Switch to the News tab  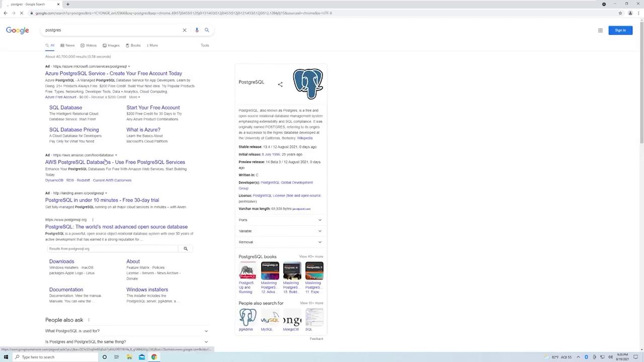[67, 45]
